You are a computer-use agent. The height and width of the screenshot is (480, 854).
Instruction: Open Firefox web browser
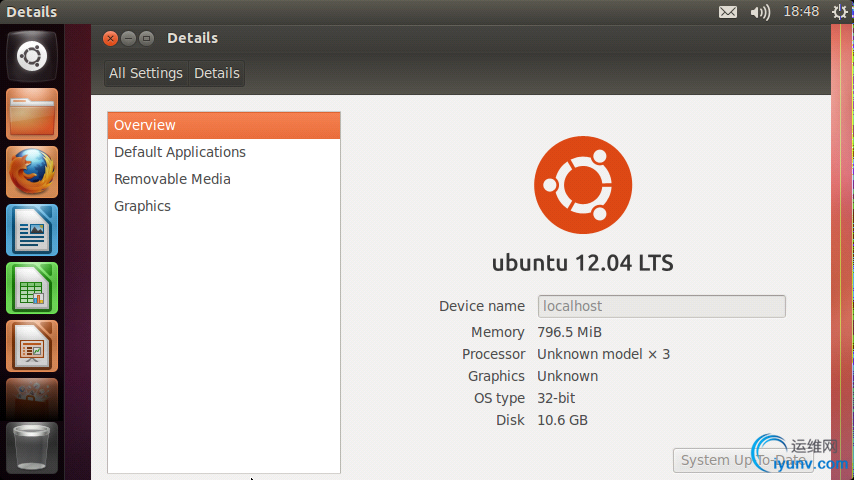point(32,172)
